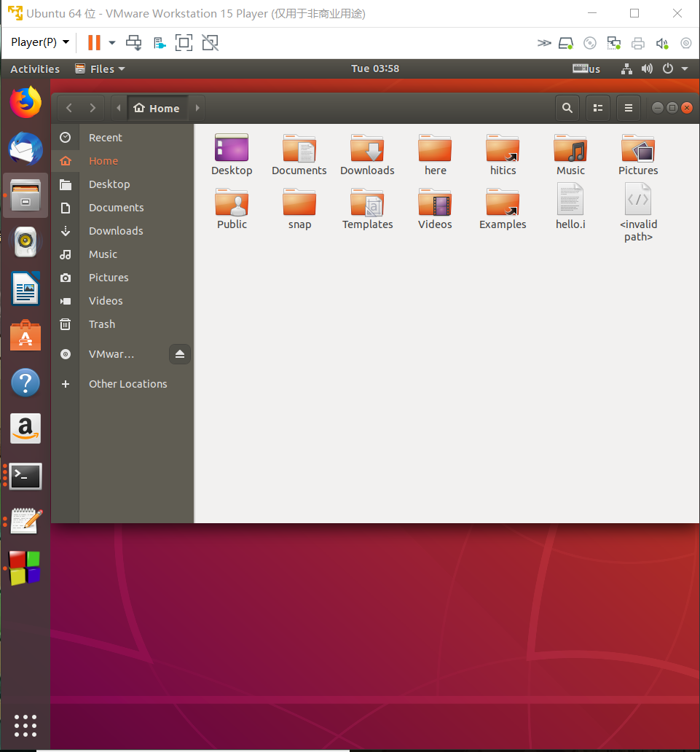Toggle list/grid view in Files header
The width and height of the screenshot is (700, 752).
598,108
